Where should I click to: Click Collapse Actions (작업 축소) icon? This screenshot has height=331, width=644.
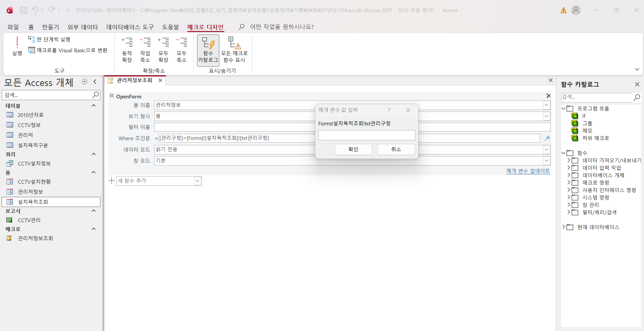click(145, 50)
